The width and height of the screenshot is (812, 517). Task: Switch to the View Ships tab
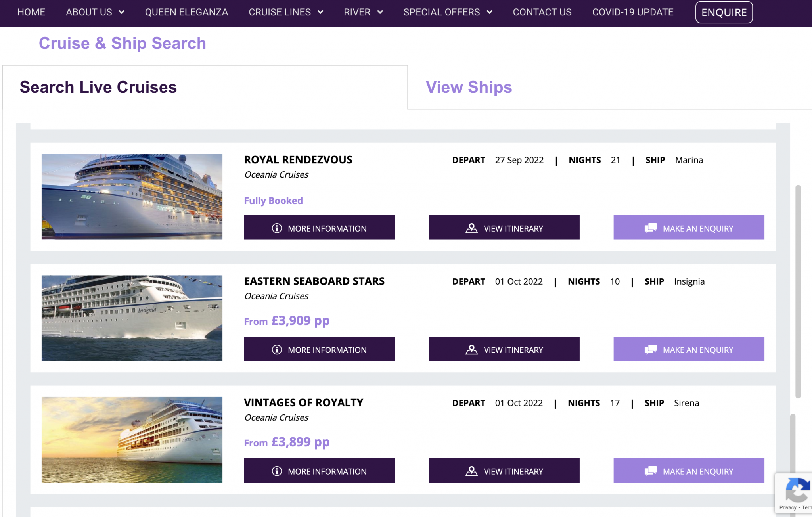coord(469,87)
